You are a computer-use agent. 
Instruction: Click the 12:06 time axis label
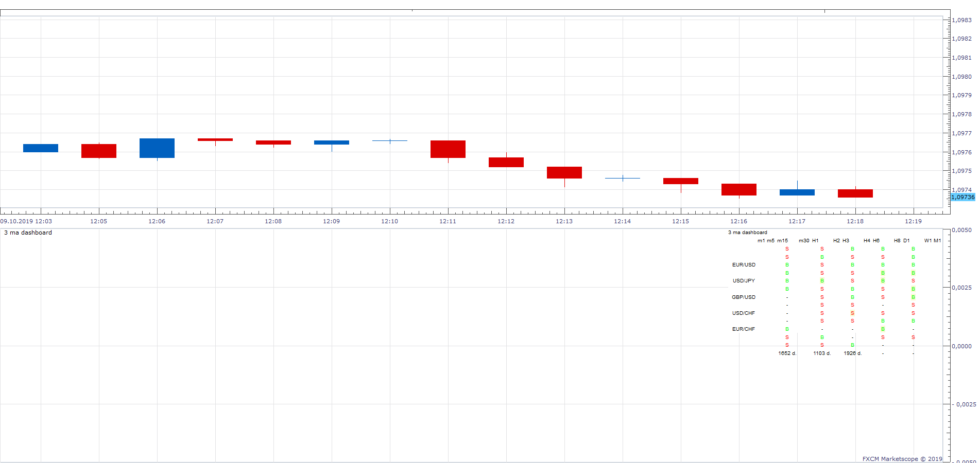click(x=157, y=221)
